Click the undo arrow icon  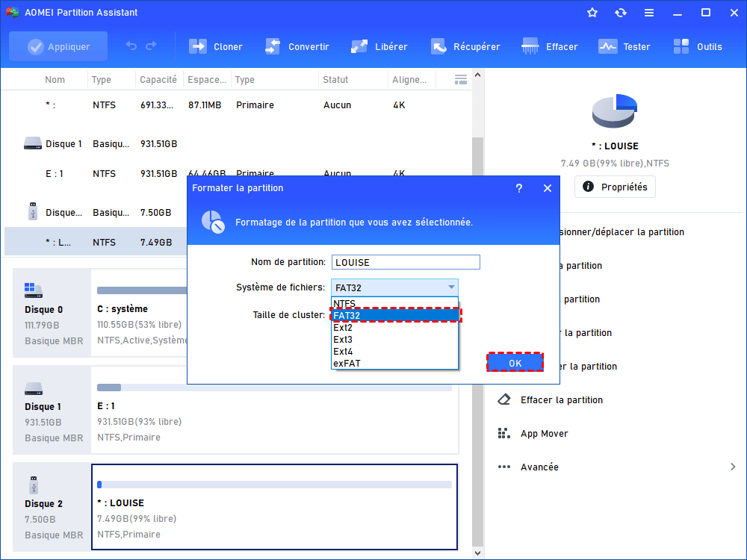tap(131, 46)
